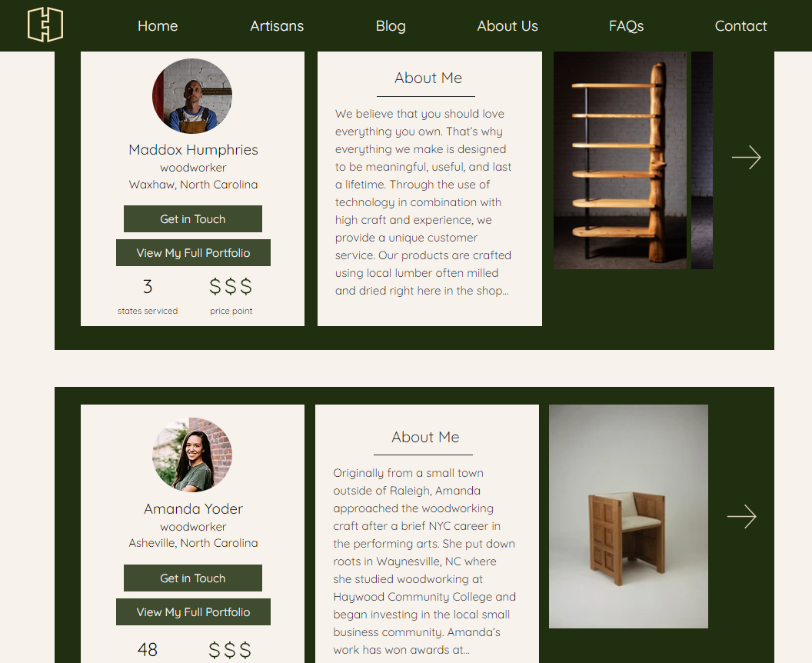Click the Amanda Yoder name heading
The image size is (812, 663).
pyautogui.click(x=193, y=508)
